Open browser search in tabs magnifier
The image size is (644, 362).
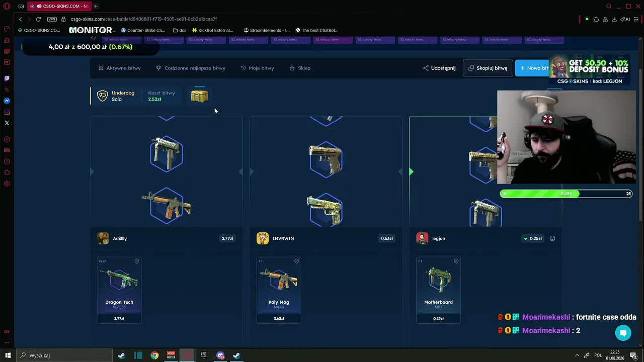609,6
